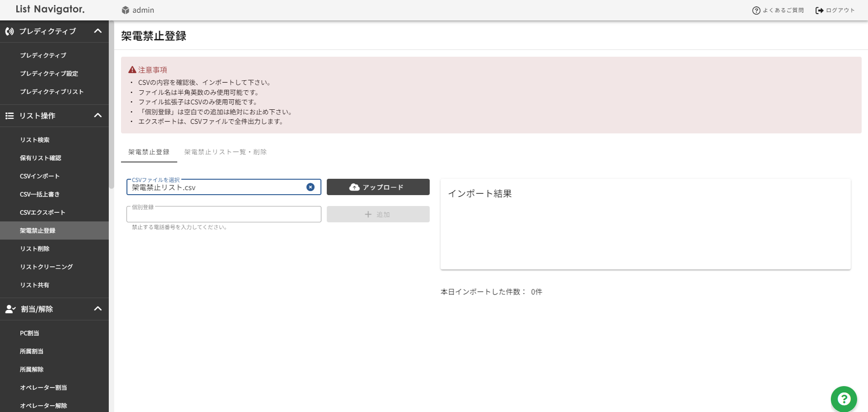868x412 pixels.
Task: Click the 架電禁止登録 page title
Action: click(x=154, y=36)
